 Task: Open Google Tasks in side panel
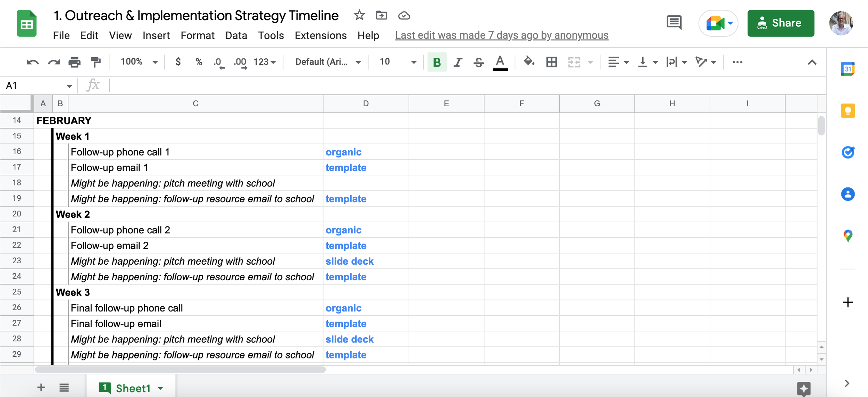(848, 152)
